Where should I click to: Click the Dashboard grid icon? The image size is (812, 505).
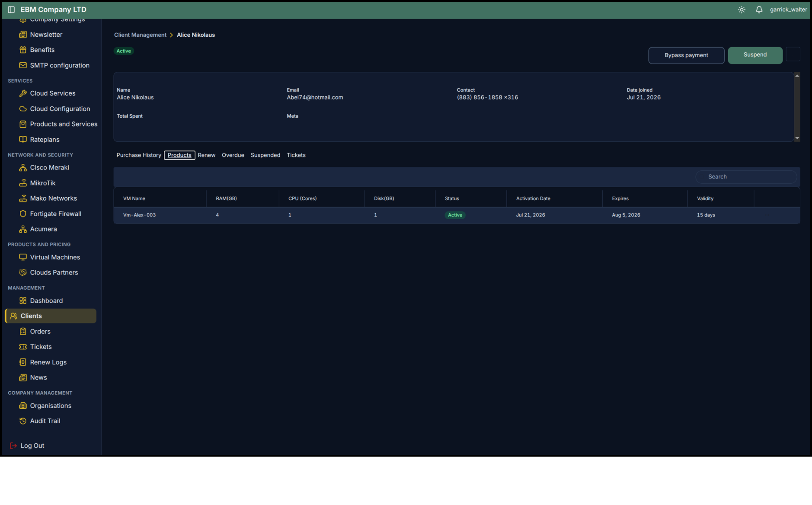pyautogui.click(x=23, y=300)
